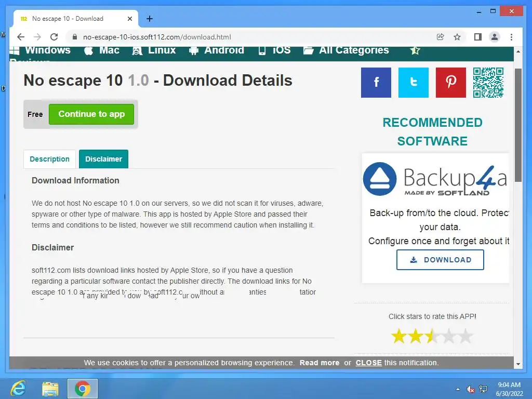Click the network tray icon

(x=483, y=389)
